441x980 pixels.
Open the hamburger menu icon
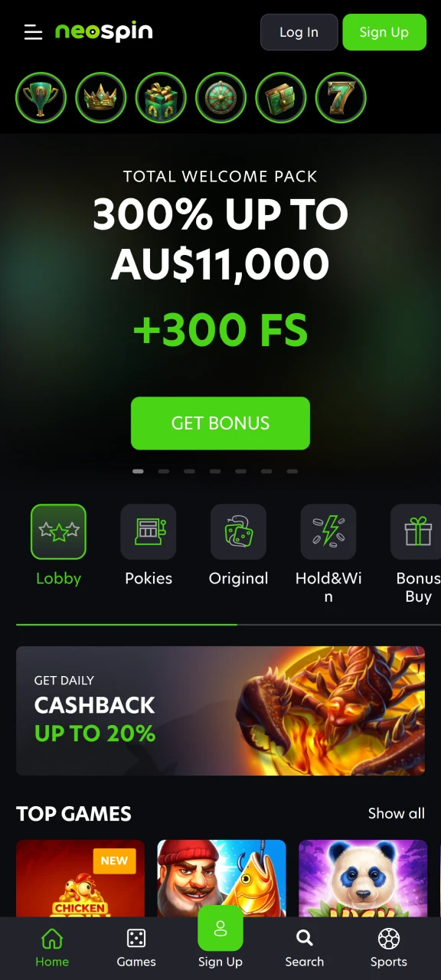pyautogui.click(x=33, y=32)
